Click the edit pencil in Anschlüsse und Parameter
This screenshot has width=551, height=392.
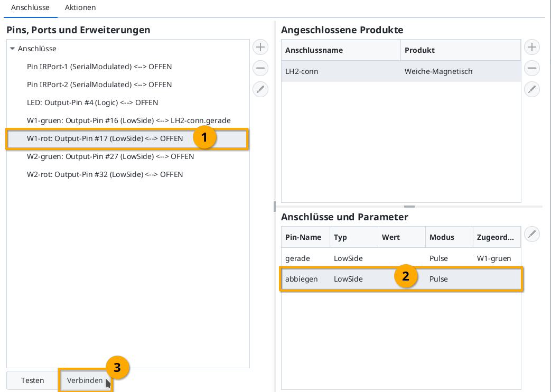point(532,234)
